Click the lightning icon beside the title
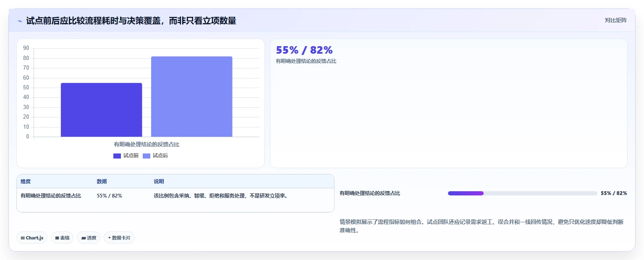The width and height of the screenshot is (644, 260). point(20,21)
